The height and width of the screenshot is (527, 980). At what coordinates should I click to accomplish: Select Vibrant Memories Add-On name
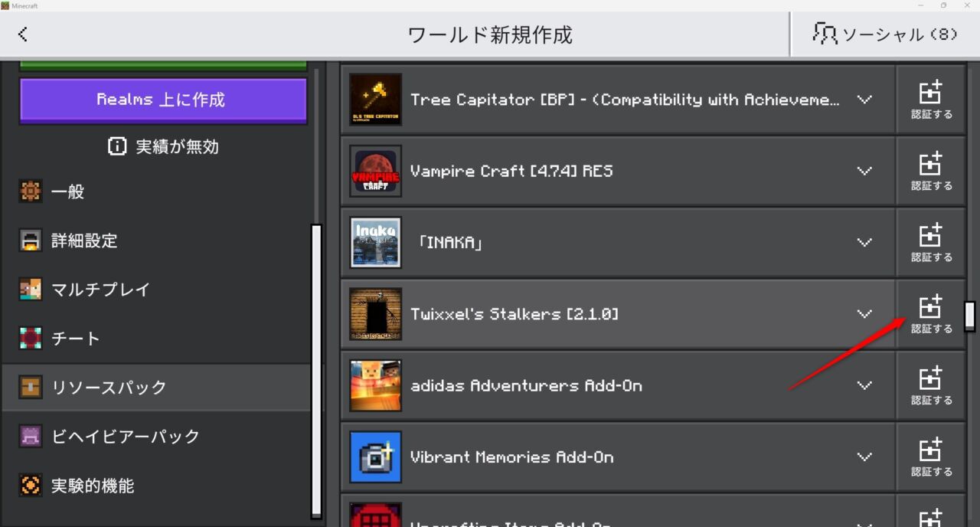[x=512, y=457]
